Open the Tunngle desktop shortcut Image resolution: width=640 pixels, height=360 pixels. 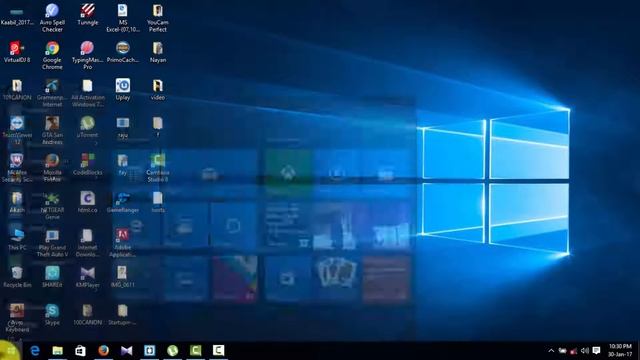pyautogui.click(x=87, y=15)
